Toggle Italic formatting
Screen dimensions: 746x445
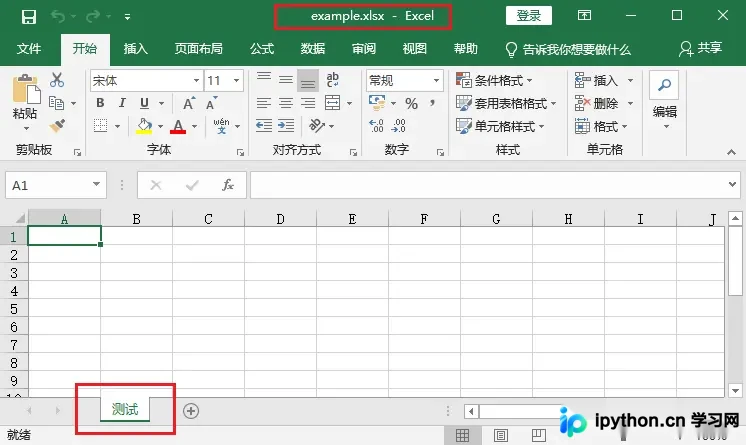click(x=122, y=103)
